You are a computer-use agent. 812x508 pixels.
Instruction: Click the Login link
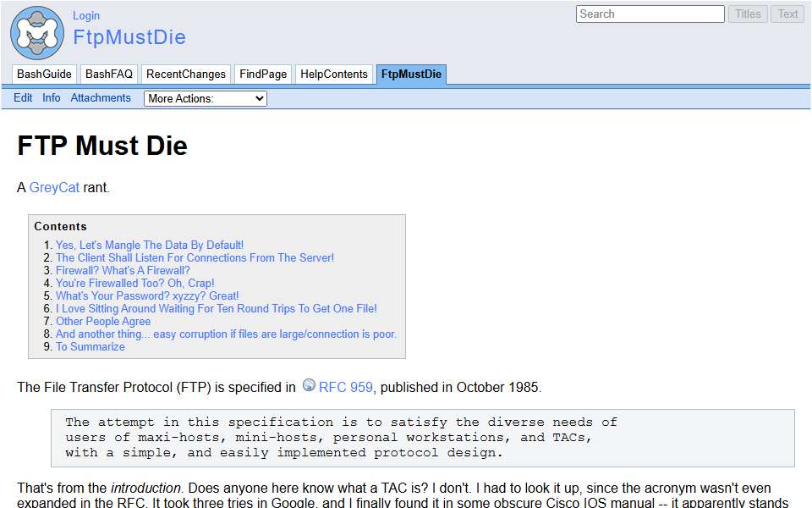tap(86, 15)
